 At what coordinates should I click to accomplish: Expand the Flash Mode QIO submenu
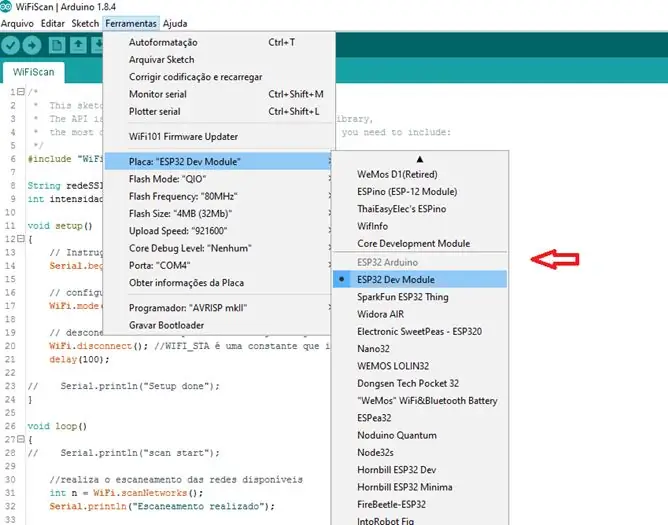click(x=218, y=179)
